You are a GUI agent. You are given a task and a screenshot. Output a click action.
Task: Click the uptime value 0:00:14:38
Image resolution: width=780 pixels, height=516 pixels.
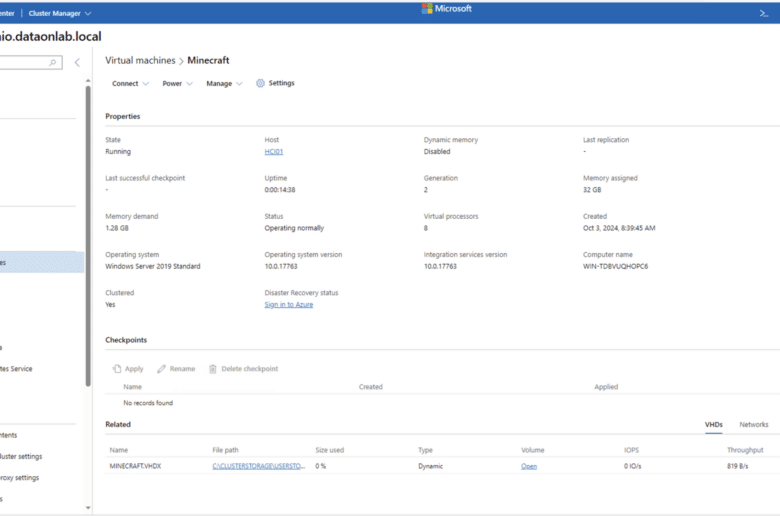[280, 190]
